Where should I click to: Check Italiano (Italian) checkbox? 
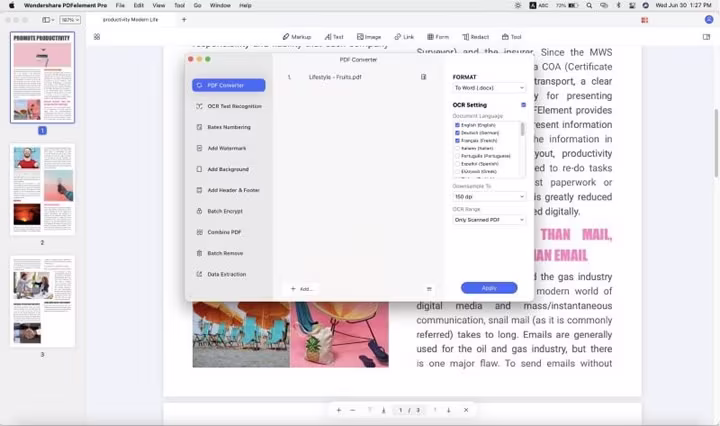[x=457, y=148]
